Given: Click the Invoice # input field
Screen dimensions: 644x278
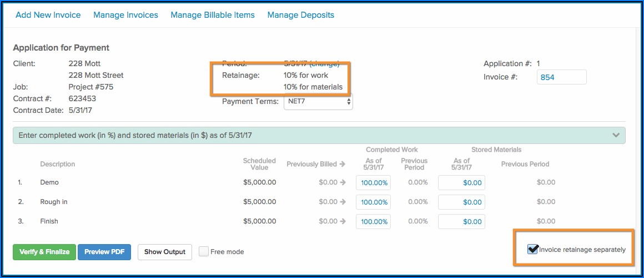Looking at the screenshot, I should click(x=561, y=77).
